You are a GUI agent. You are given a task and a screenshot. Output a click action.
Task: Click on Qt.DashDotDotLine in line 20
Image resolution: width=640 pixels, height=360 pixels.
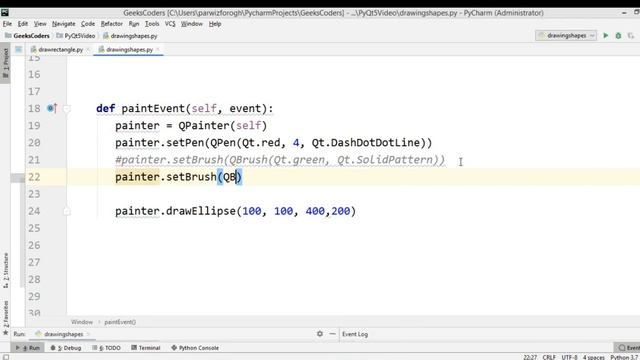click(366, 142)
